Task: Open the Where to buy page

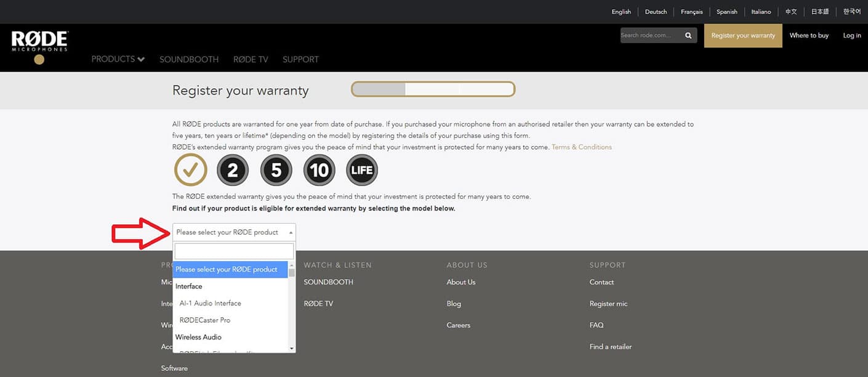Action: click(809, 36)
